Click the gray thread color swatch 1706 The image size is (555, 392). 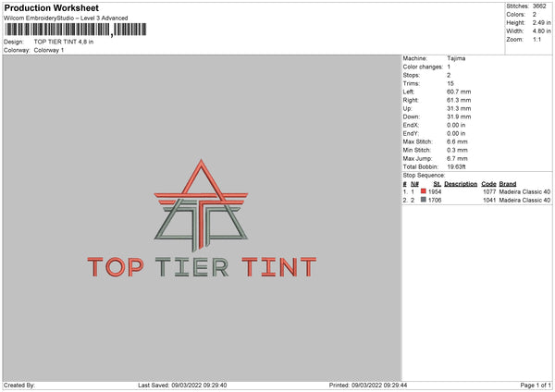tap(424, 200)
